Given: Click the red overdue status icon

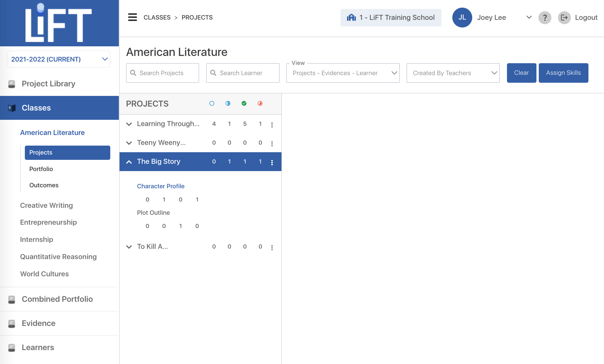Looking at the screenshot, I should click(260, 104).
